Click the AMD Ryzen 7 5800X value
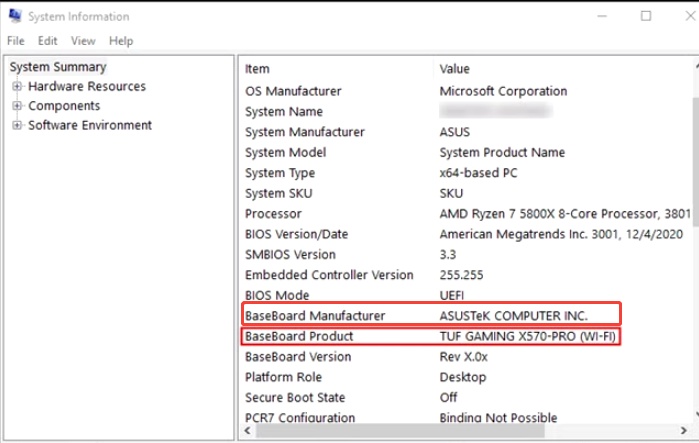Screen dimensions: 699x443 click(565, 214)
